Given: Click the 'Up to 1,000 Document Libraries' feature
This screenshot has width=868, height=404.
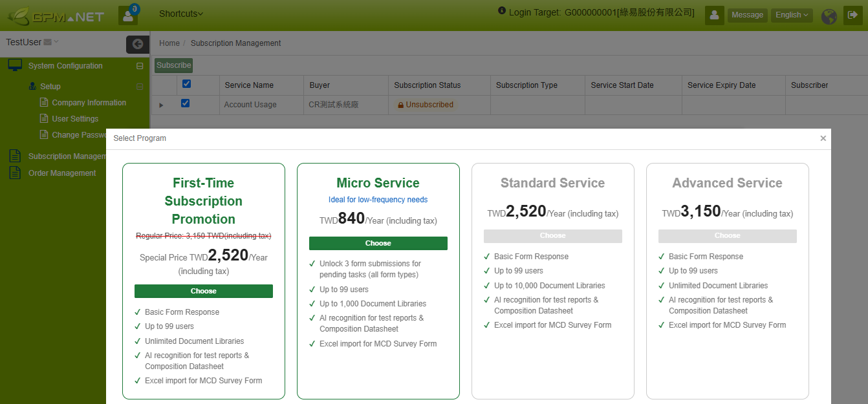Looking at the screenshot, I should click(x=373, y=304).
